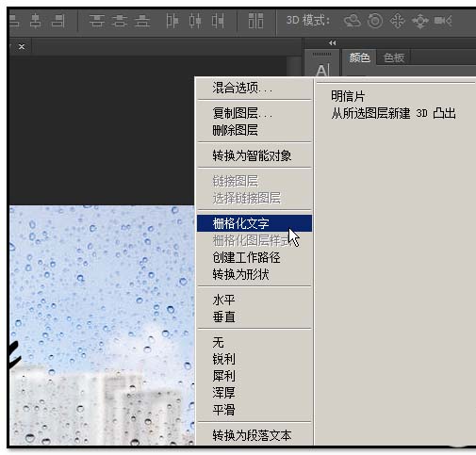Select the 3D roll object tool

tap(375, 21)
